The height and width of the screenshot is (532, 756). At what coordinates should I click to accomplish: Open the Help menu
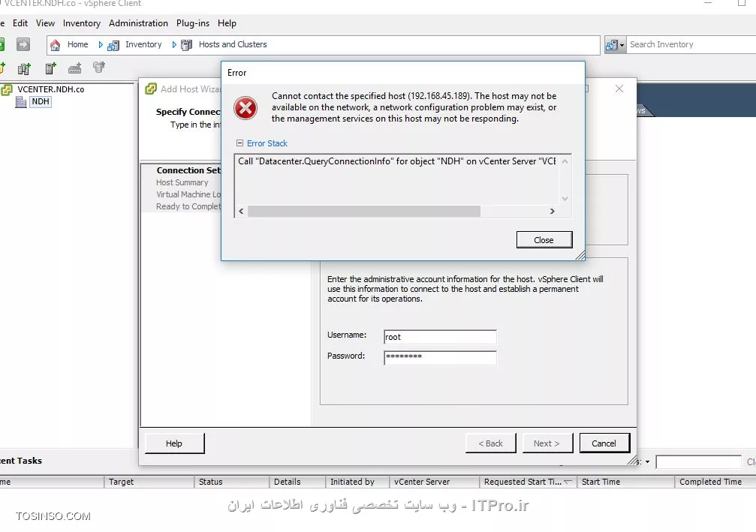tap(227, 23)
